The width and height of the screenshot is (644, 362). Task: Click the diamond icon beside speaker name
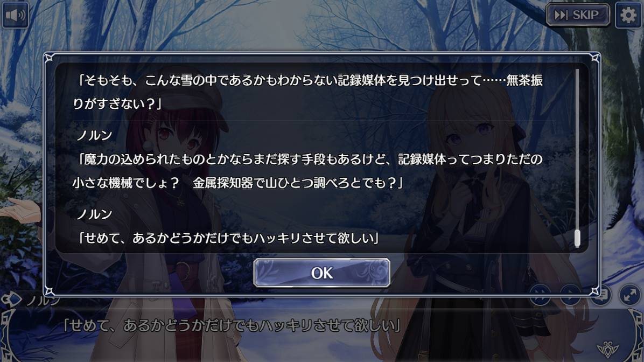tap(11, 299)
